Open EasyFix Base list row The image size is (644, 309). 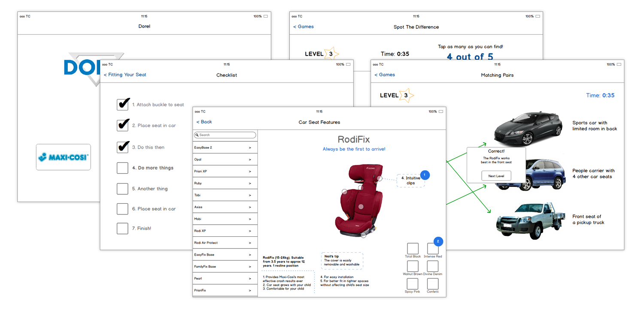coord(225,255)
